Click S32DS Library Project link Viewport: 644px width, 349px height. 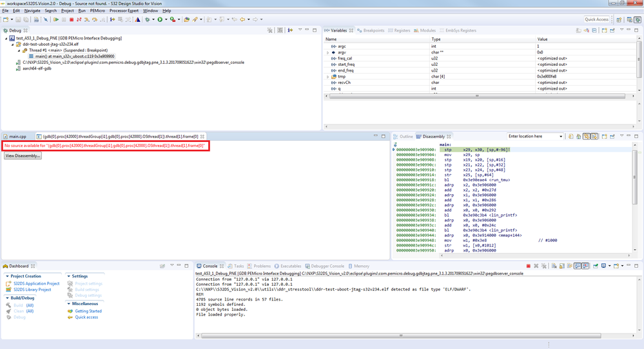pos(32,290)
